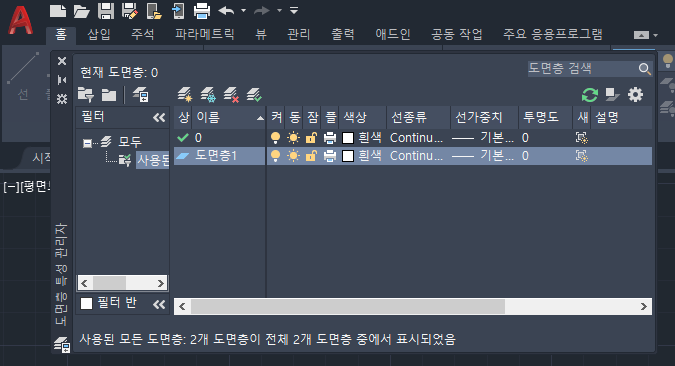Turn off 도면층1 light bulb
The height and width of the screenshot is (366, 675).
(x=276, y=155)
